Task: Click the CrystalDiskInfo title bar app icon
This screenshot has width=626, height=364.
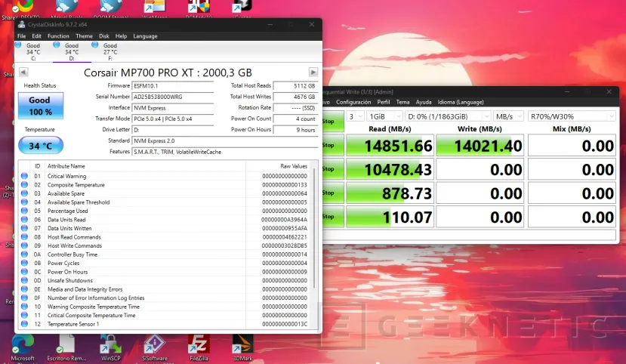Action: (22, 24)
